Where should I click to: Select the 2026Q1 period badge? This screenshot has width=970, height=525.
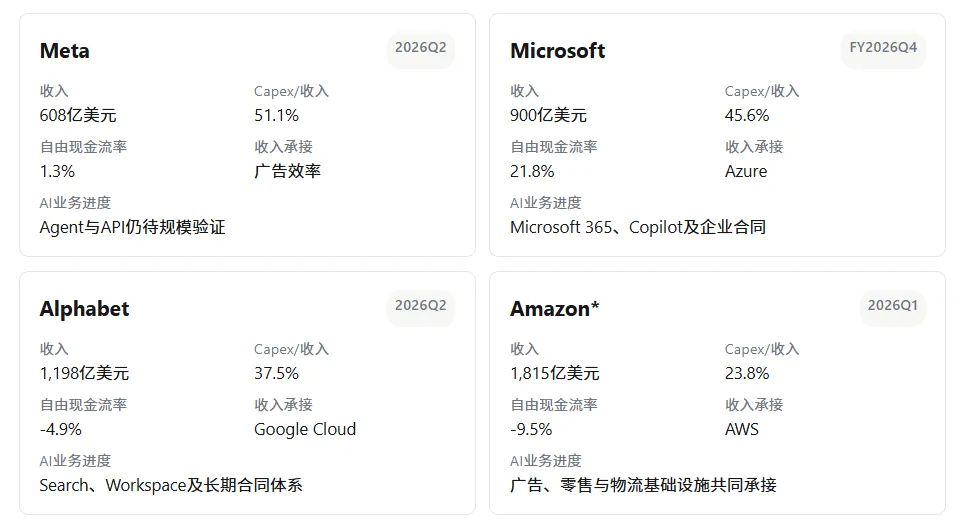(x=893, y=305)
